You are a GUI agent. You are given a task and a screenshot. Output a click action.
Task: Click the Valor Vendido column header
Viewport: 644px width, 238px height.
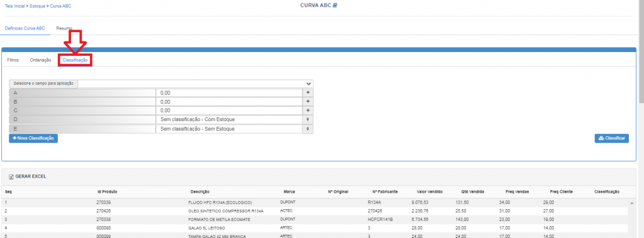(x=430, y=192)
